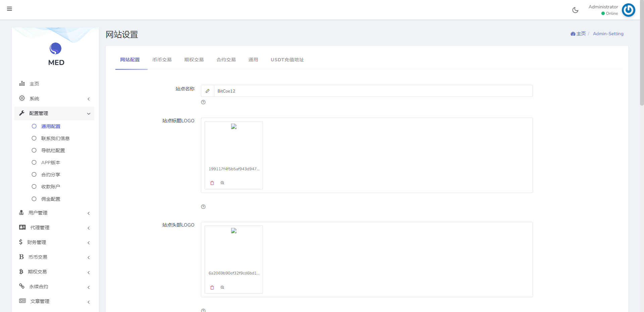
Task: Expand the 系统 sidebar menu
Action: pyautogui.click(x=54, y=99)
